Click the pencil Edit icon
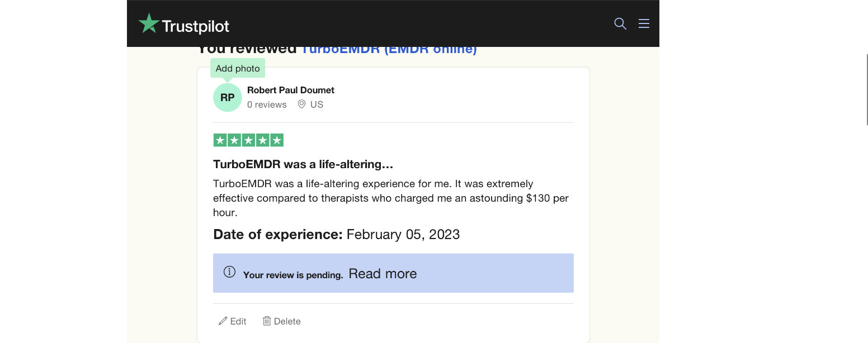This screenshot has width=868, height=343. click(223, 321)
